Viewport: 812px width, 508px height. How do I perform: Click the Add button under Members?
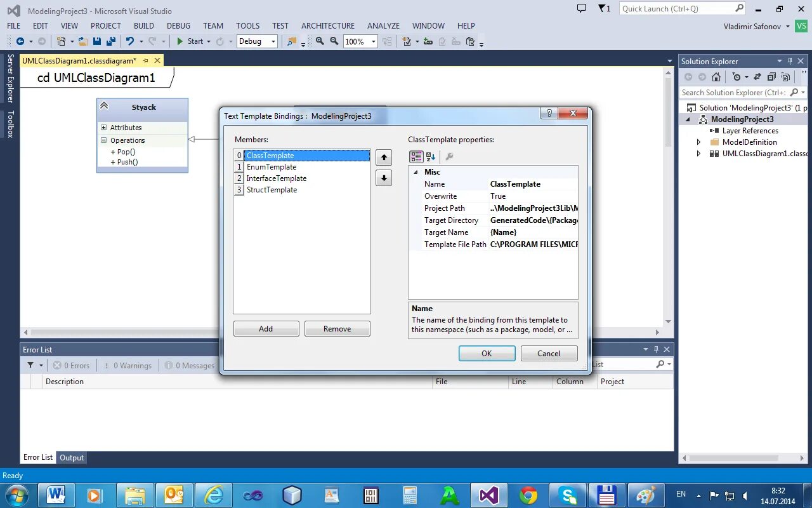pyautogui.click(x=266, y=328)
